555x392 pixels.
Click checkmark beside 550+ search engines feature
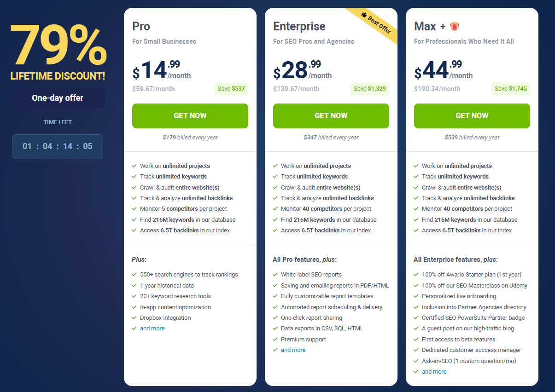point(134,275)
